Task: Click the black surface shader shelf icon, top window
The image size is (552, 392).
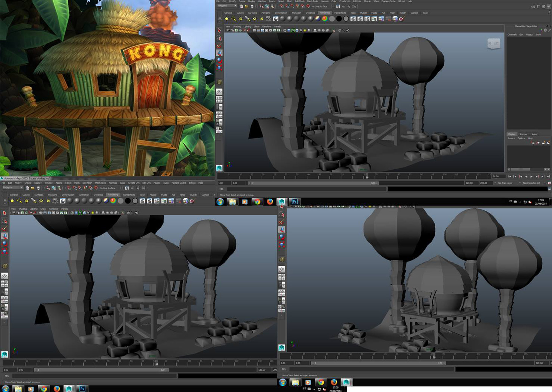Action: [339, 19]
